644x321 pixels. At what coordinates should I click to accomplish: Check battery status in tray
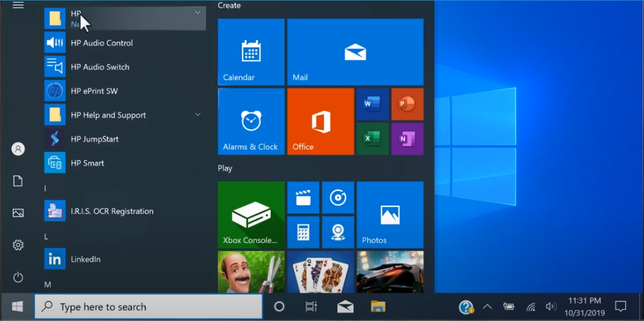pos(509,307)
